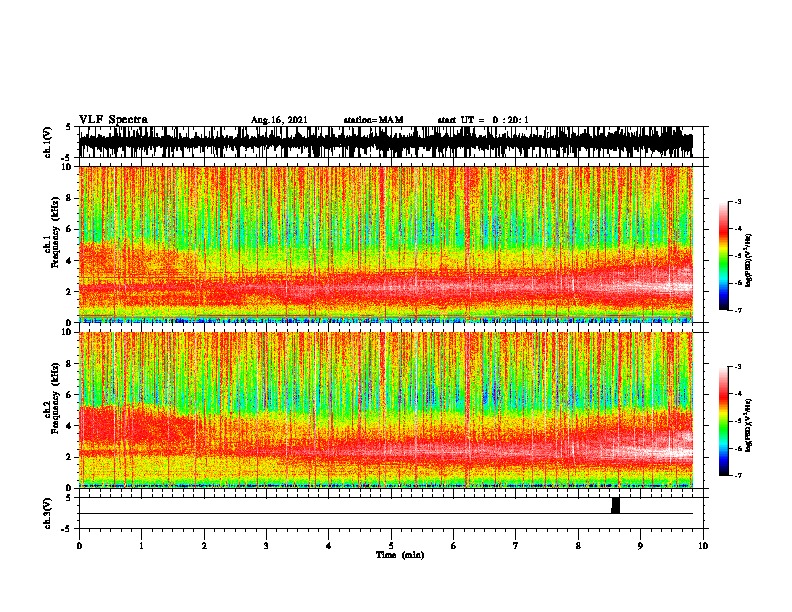
Task: Click the ch.1 "Frequency (kHz)" axis label
Action: click(56, 232)
